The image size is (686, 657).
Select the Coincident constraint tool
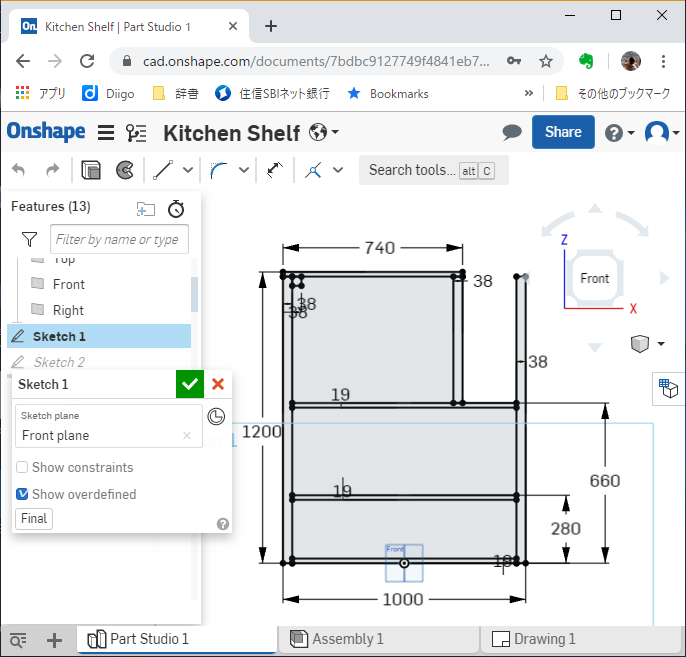[x=313, y=170]
